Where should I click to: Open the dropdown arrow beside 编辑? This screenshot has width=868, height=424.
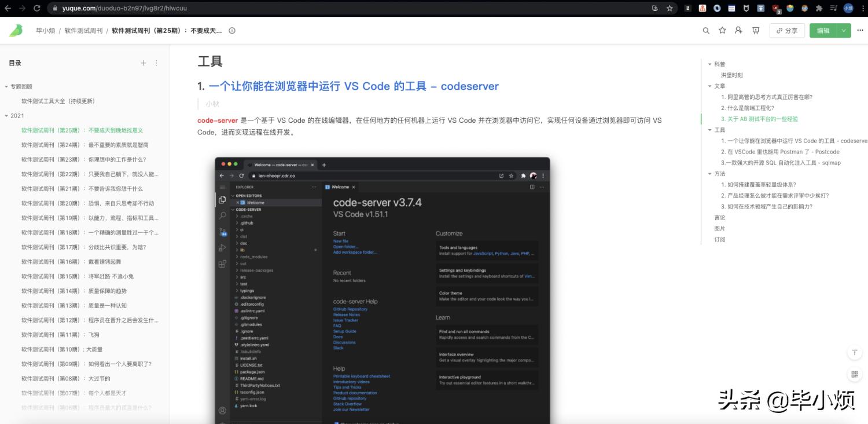click(844, 31)
